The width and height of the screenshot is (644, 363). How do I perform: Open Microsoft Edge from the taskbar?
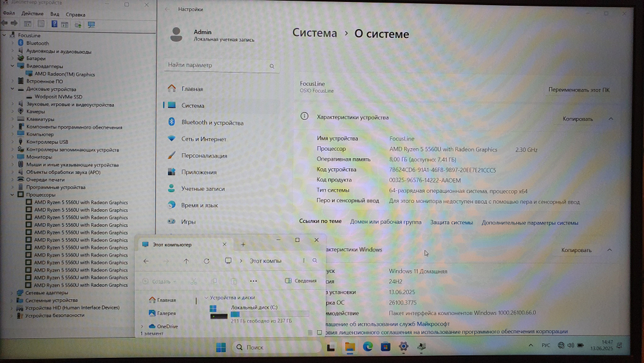(368, 347)
